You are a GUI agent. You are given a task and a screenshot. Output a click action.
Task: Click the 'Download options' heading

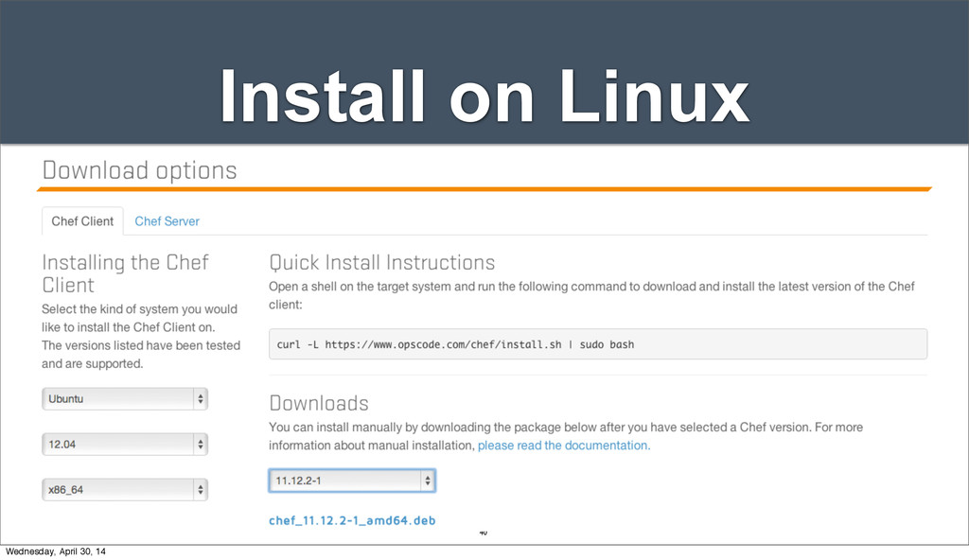tap(139, 171)
